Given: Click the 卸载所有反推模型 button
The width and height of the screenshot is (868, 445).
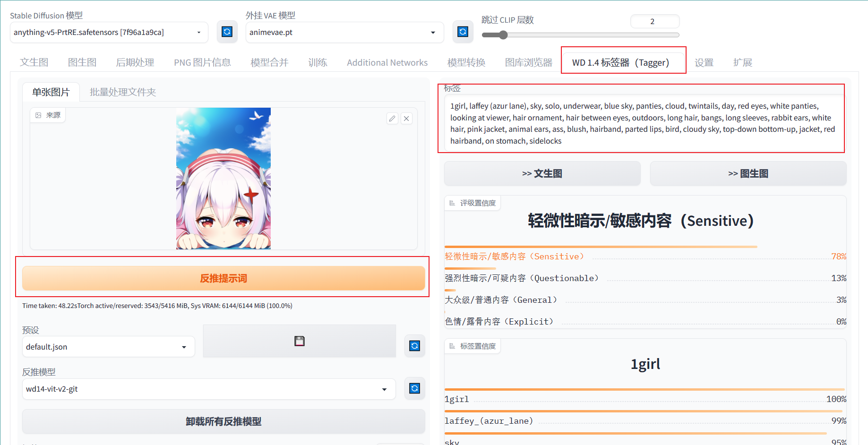Looking at the screenshot, I should click(223, 421).
